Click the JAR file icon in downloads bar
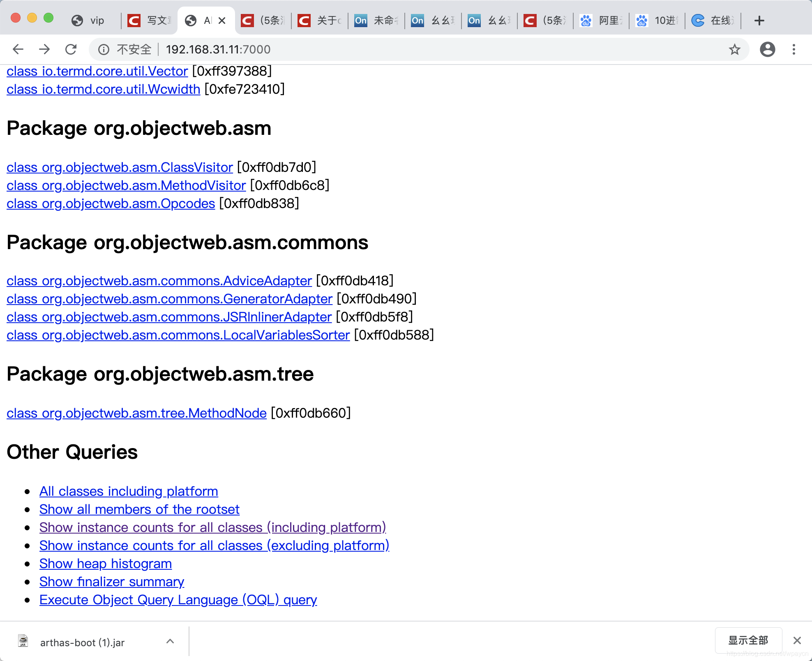Image resolution: width=812 pixels, height=661 pixels. [x=23, y=641]
